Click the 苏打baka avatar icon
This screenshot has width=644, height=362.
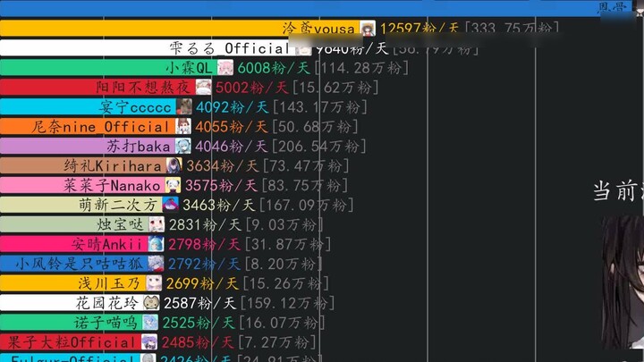point(182,147)
